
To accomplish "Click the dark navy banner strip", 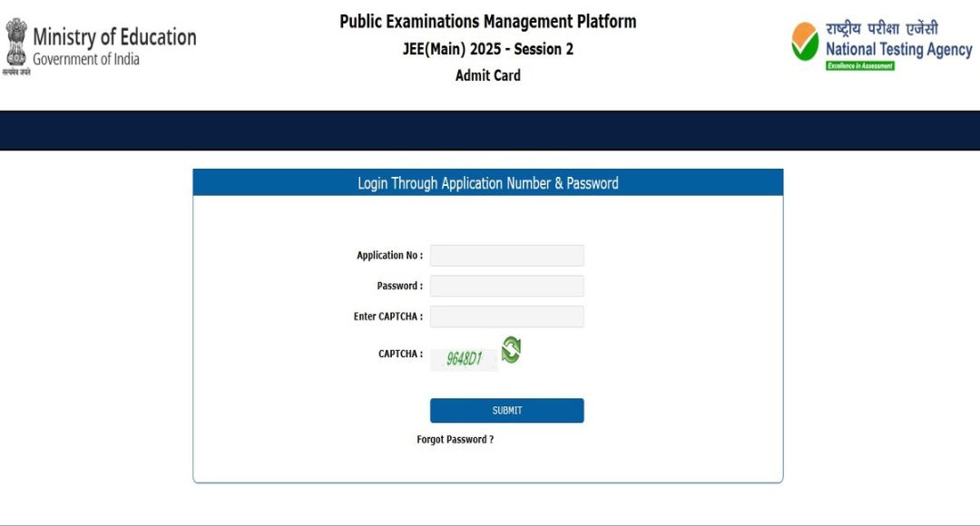I will [x=490, y=131].
